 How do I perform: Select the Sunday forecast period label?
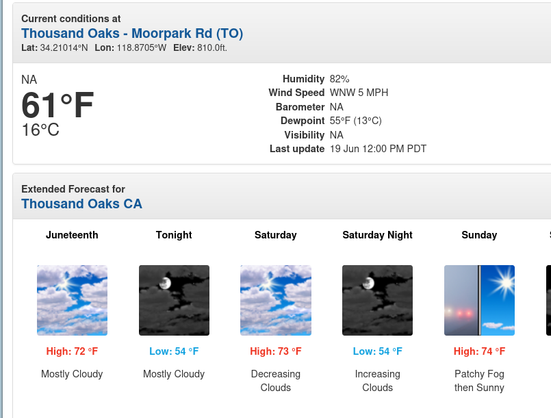479,235
